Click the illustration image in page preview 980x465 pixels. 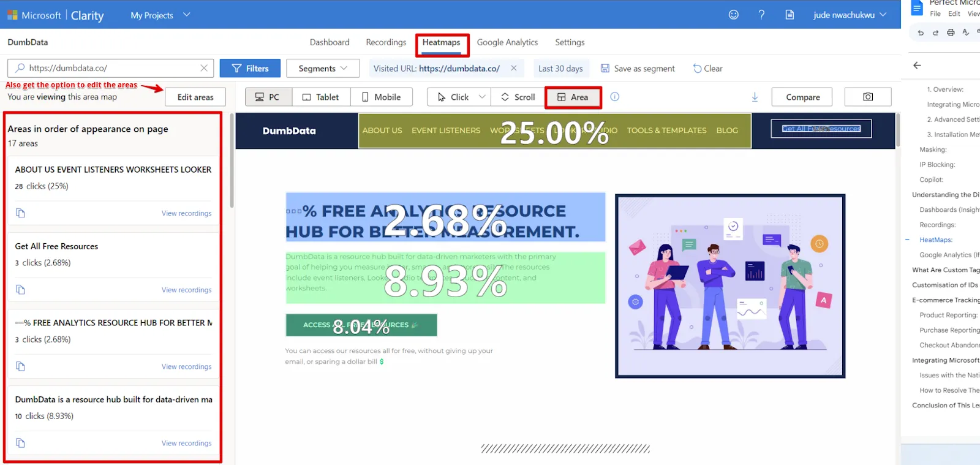click(730, 286)
